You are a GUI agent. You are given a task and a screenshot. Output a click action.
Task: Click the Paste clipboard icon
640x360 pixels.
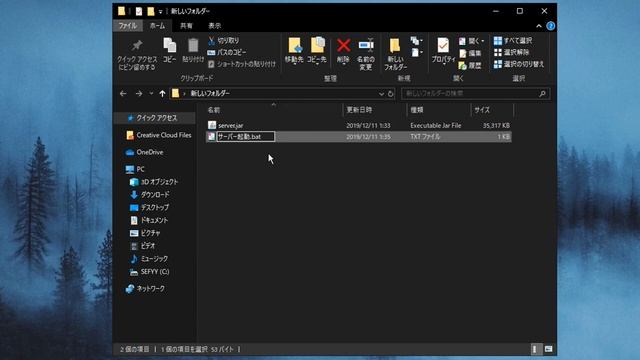(x=193, y=50)
